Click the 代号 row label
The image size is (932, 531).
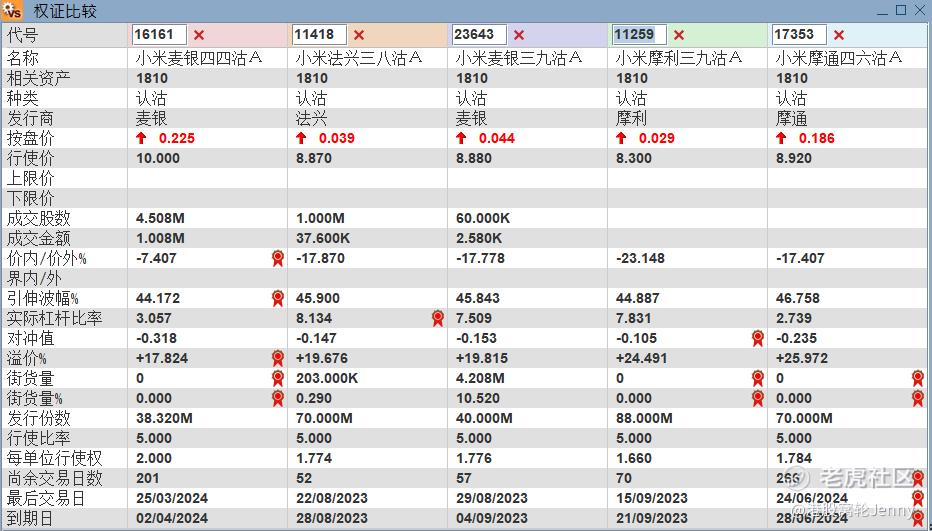(x=23, y=35)
